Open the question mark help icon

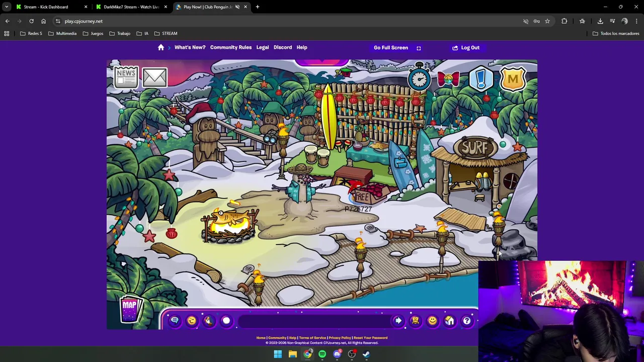pyautogui.click(x=466, y=321)
